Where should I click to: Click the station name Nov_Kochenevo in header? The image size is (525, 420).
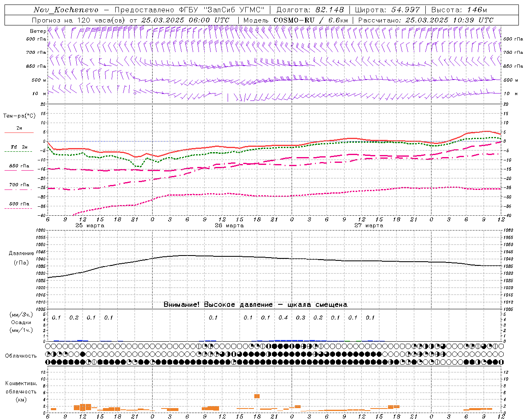coord(66,10)
